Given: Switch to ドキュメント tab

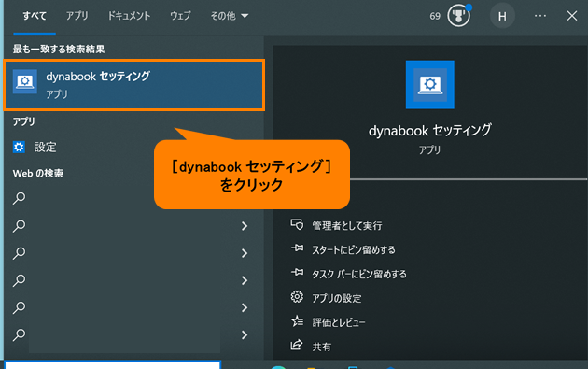Looking at the screenshot, I should 129,16.
